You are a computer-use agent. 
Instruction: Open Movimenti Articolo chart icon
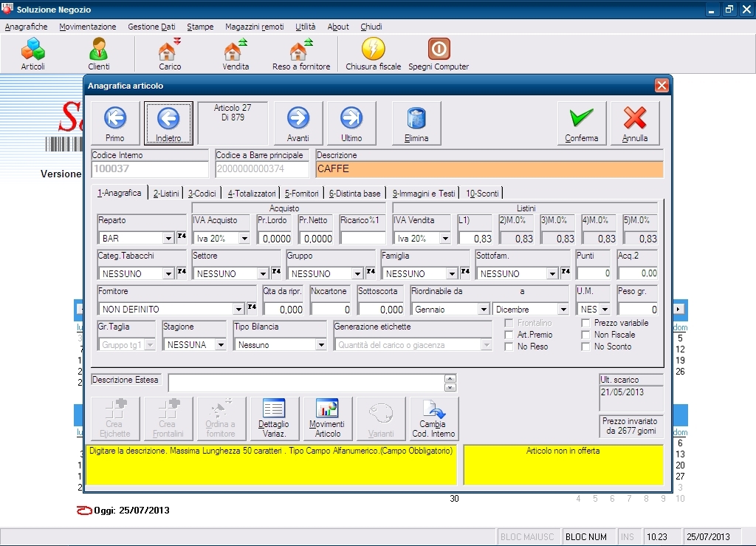click(x=327, y=418)
